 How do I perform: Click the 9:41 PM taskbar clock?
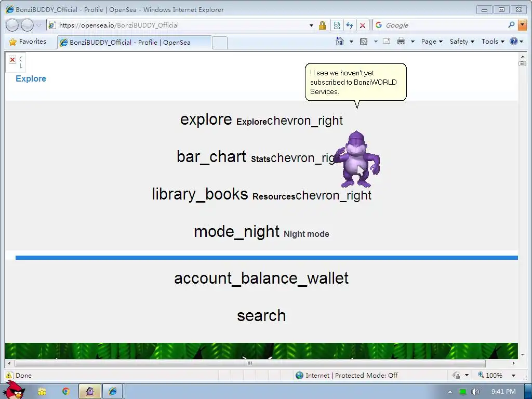point(503,392)
